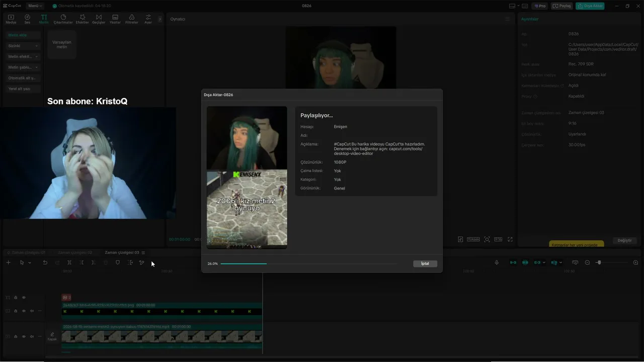The image size is (644, 362).
Task: Lock the top text track
Action: click(x=16, y=298)
